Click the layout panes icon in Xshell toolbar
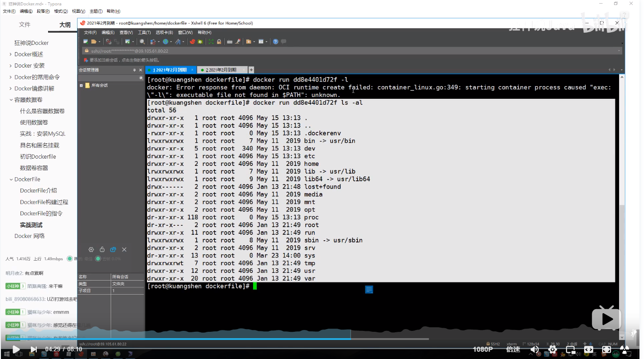The height and width of the screenshot is (359, 644). coord(261,41)
